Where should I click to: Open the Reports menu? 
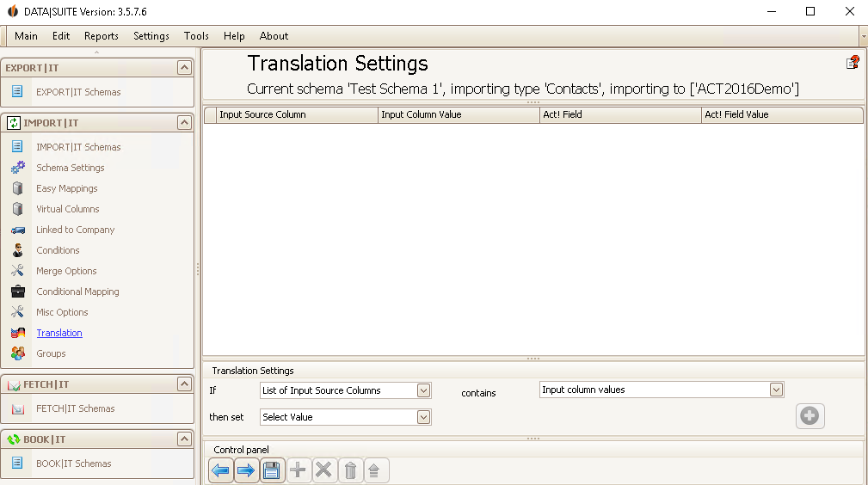click(x=102, y=36)
